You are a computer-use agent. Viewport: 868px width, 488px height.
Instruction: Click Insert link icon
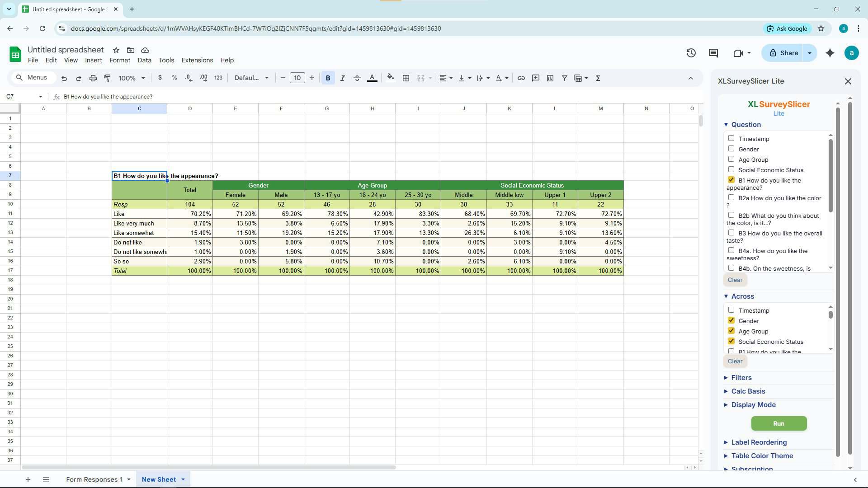521,78
